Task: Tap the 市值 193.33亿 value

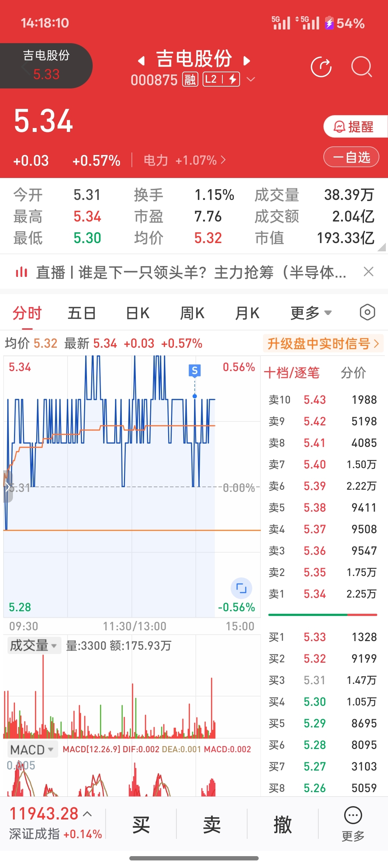Action: (x=346, y=238)
